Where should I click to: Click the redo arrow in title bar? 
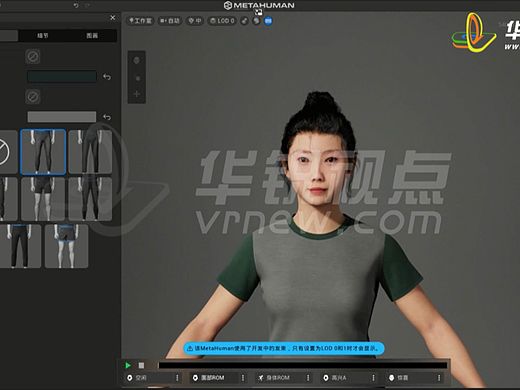[x=87, y=5]
